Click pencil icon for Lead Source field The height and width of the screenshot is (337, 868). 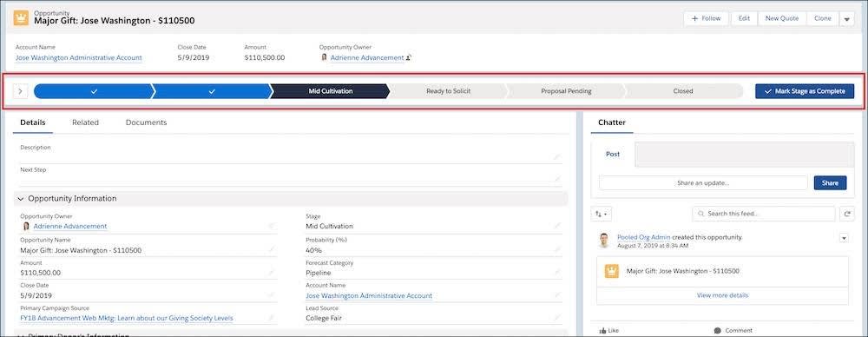point(557,318)
